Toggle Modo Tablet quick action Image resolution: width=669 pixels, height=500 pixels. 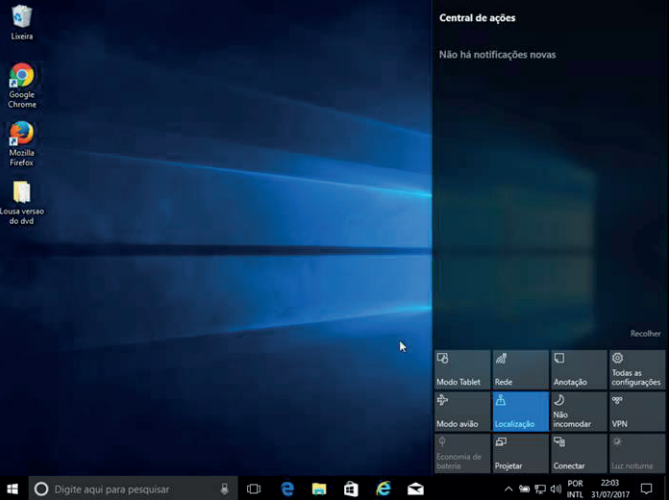click(x=462, y=369)
